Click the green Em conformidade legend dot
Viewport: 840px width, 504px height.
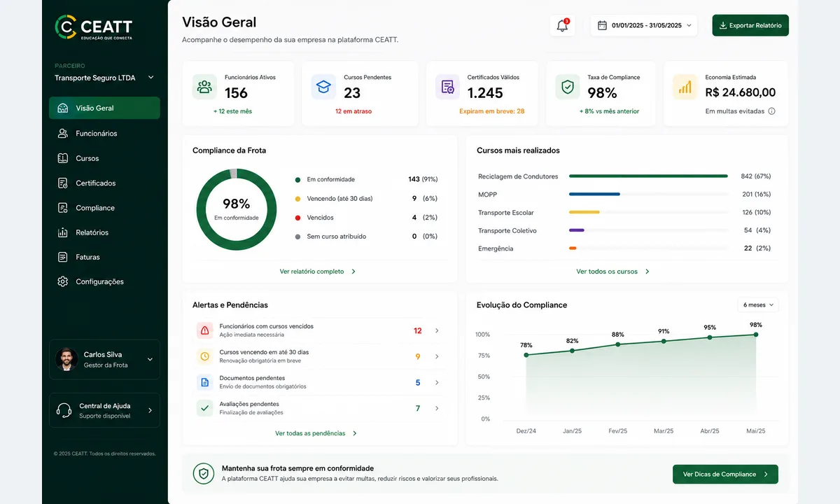coord(298,180)
